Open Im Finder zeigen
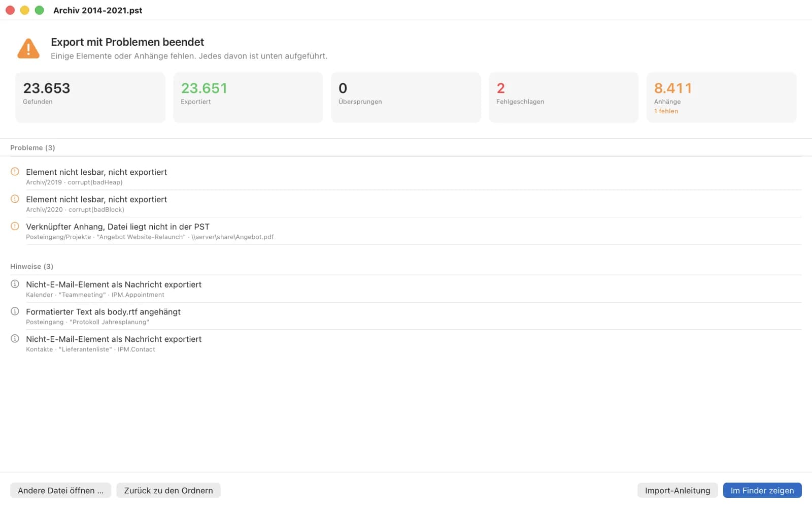The height and width of the screenshot is (508, 812). coord(762,490)
